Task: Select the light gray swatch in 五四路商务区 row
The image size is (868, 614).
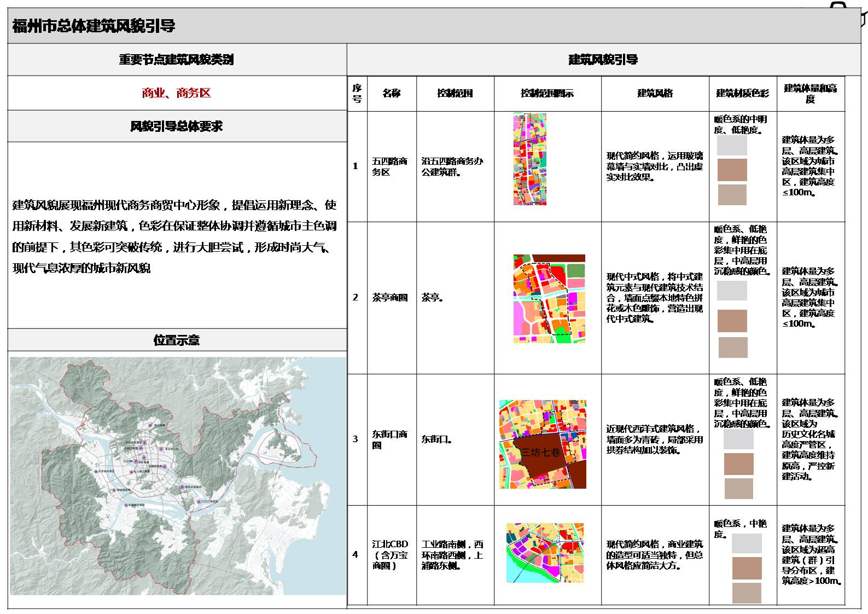Action: [x=732, y=146]
